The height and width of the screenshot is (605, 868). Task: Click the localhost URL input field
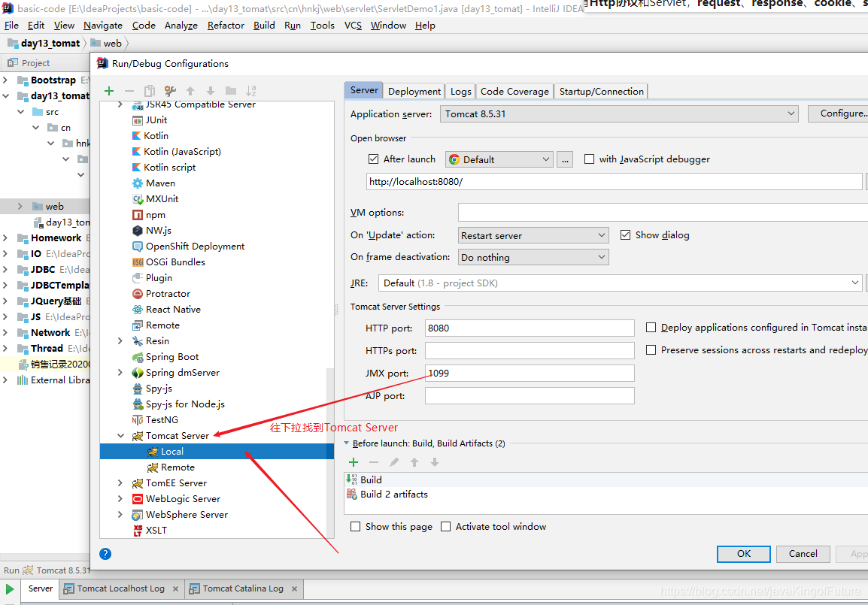coord(614,181)
